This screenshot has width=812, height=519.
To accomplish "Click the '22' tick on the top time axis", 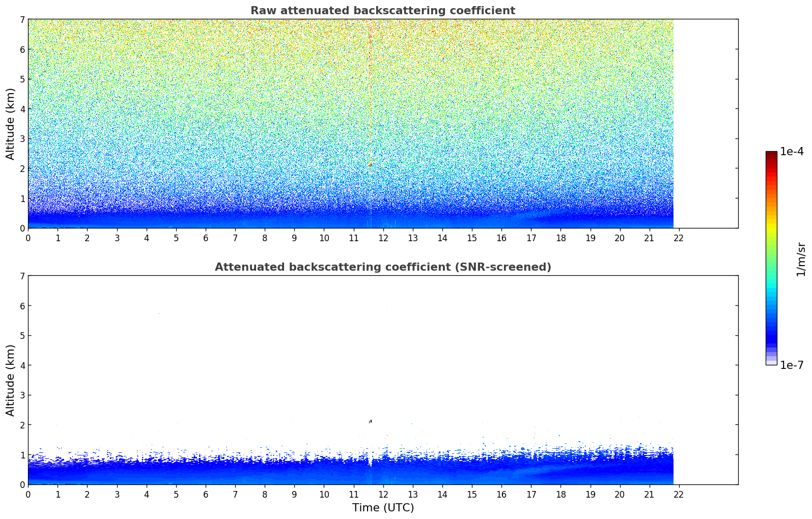I will pyautogui.click(x=679, y=238).
